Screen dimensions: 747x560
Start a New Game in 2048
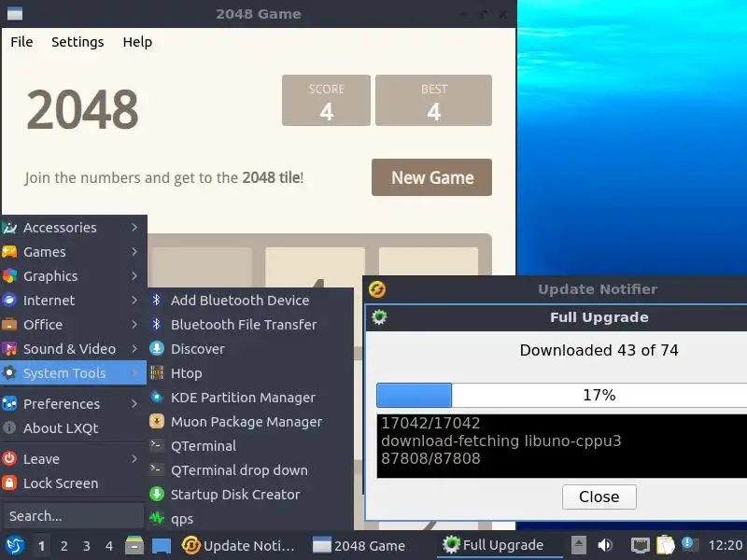[x=431, y=177]
